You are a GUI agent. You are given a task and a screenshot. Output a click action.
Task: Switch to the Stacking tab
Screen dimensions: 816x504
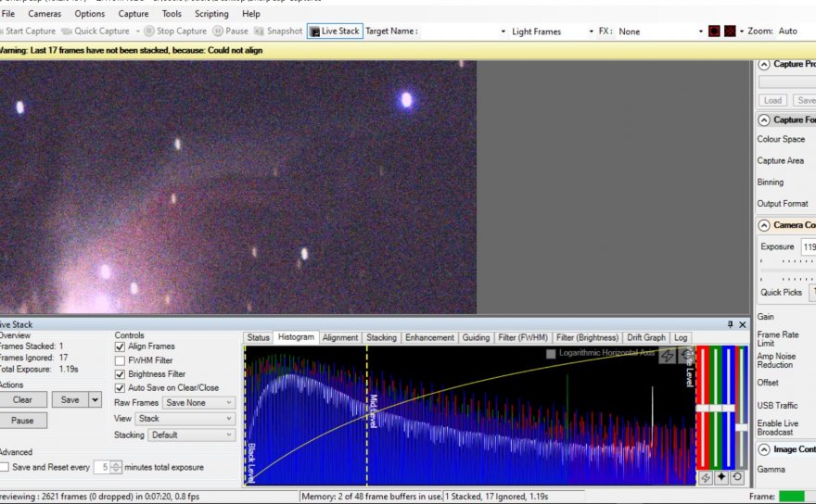coord(381,337)
